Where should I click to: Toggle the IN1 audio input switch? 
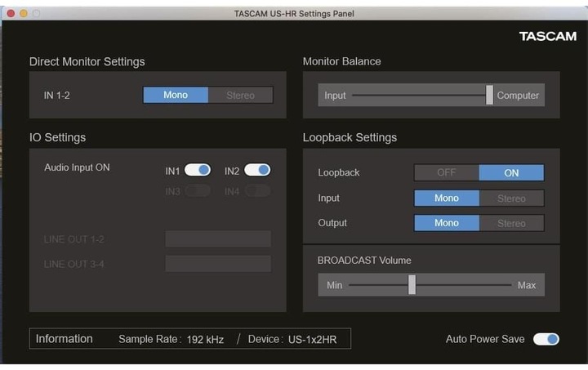(x=198, y=170)
